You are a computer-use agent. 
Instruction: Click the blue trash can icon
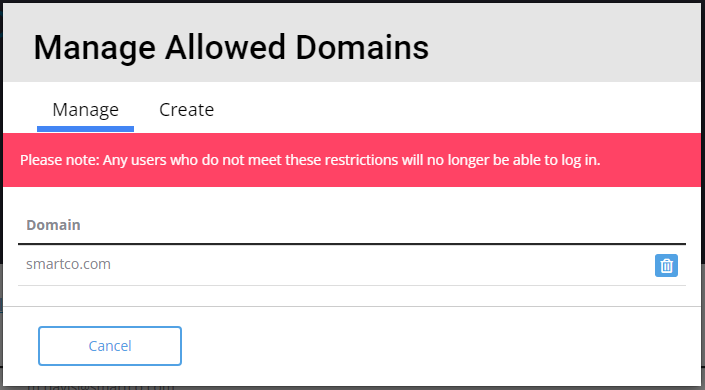pyautogui.click(x=666, y=265)
